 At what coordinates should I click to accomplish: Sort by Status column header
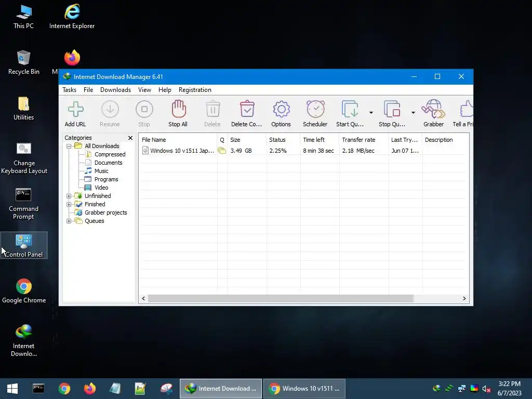pyautogui.click(x=283, y=140)
